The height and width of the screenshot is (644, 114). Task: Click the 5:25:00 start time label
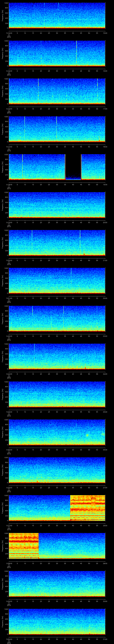(x=9, y=450)
